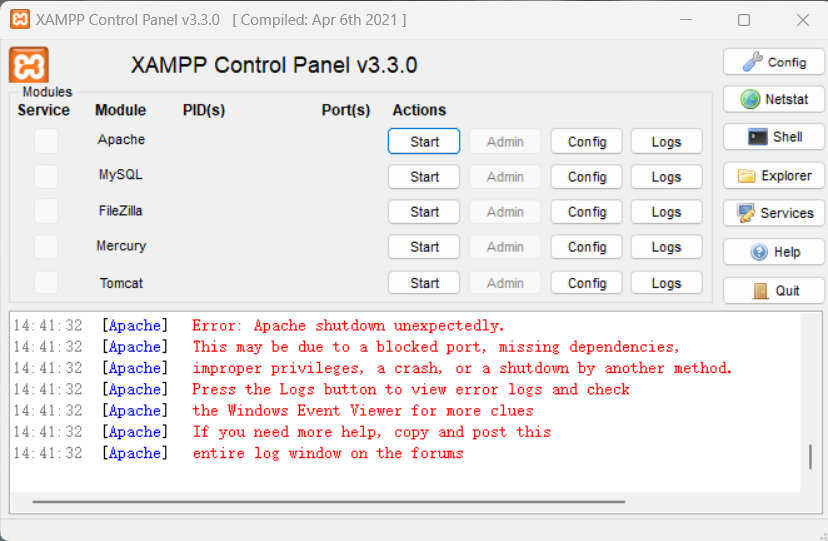This screenshot has width=828, height=541.
Task: Quit XAMPP using the door icon
Action: pos(760,291)
